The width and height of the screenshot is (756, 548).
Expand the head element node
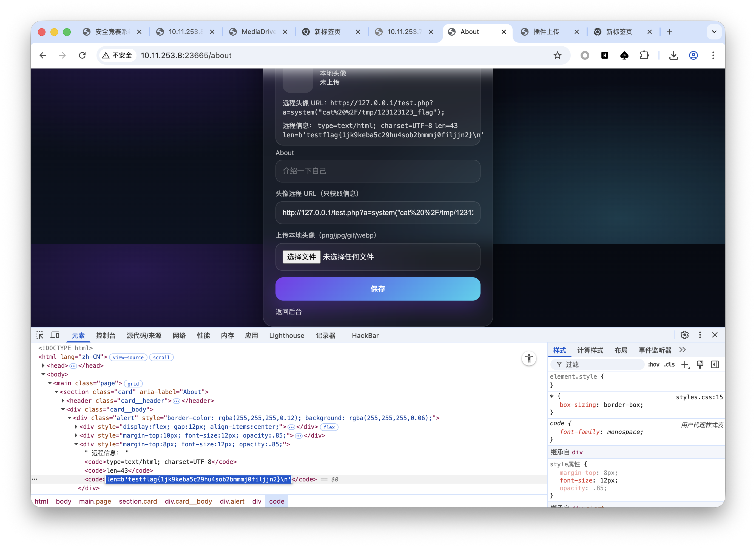(x=43, y=366)
